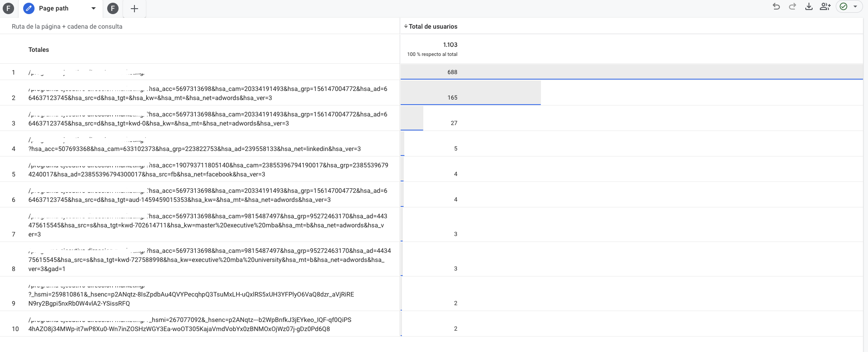Select the 3 users cell in row 7

[456, 234]
